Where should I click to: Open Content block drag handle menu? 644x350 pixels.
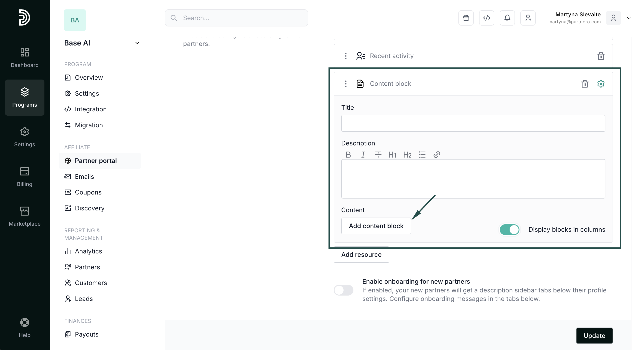coord(346,84)
